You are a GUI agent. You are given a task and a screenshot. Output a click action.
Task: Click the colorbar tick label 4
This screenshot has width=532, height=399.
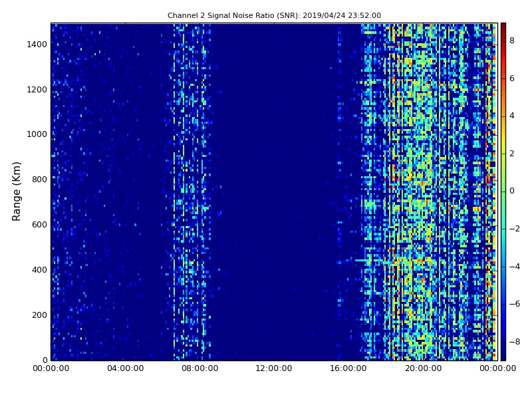tap(512, 116)
